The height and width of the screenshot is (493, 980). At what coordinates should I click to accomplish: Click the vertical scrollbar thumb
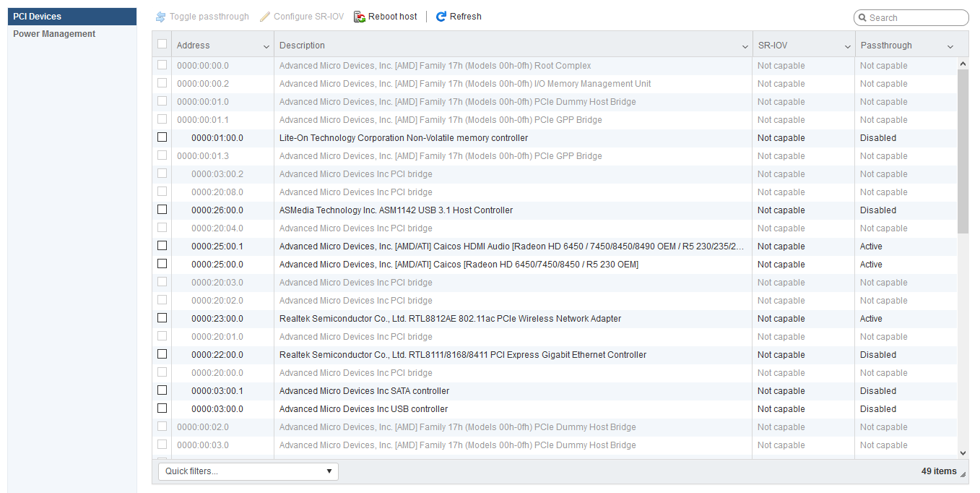click(x=963, y=151)
